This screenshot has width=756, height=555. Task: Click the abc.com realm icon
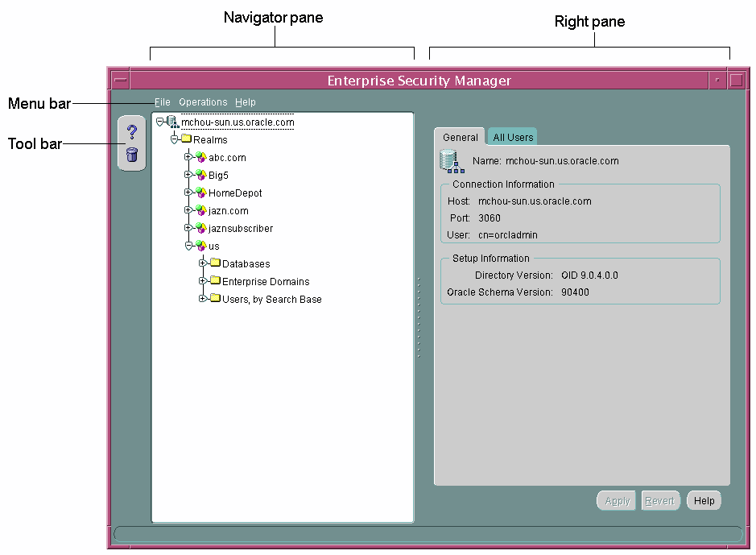201,158
